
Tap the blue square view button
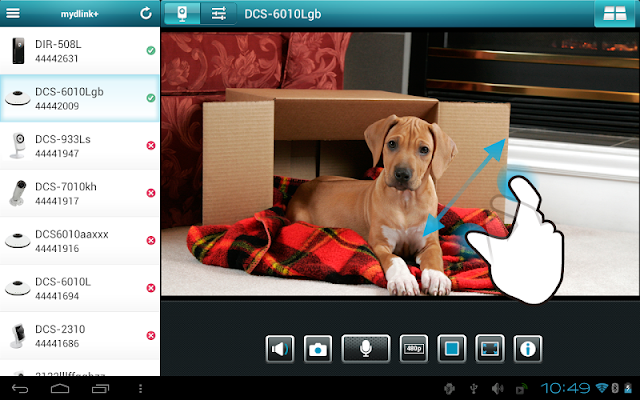coord(451,349)
